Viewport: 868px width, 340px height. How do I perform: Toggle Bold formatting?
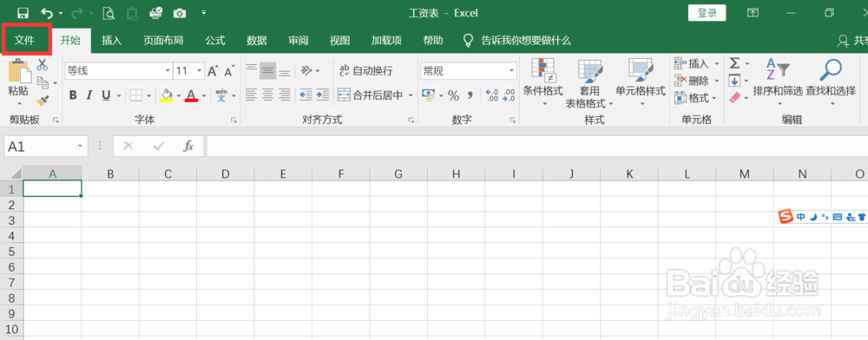(73, 95)
